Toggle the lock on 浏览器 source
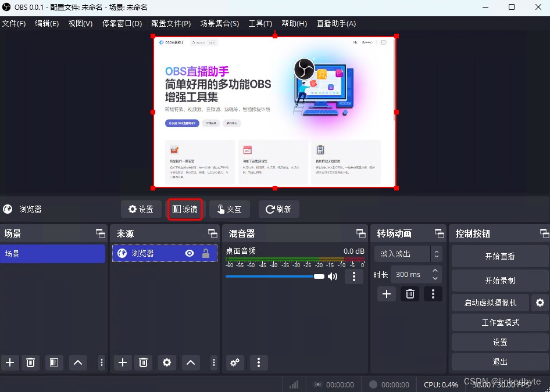 [206, 253]
